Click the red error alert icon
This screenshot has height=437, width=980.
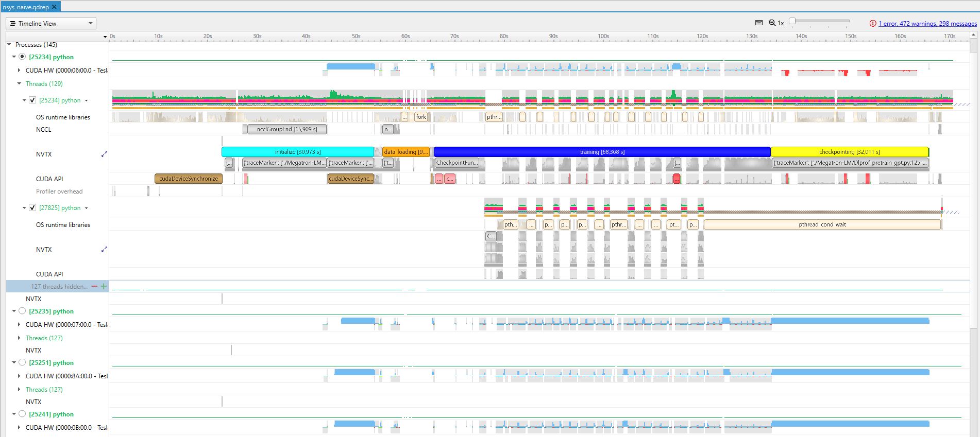pos(873,23)
